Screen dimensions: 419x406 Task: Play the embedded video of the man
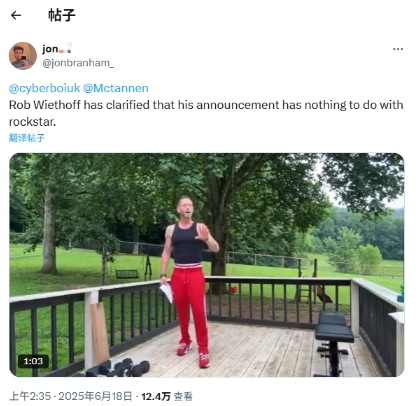[x=207, y=265]
